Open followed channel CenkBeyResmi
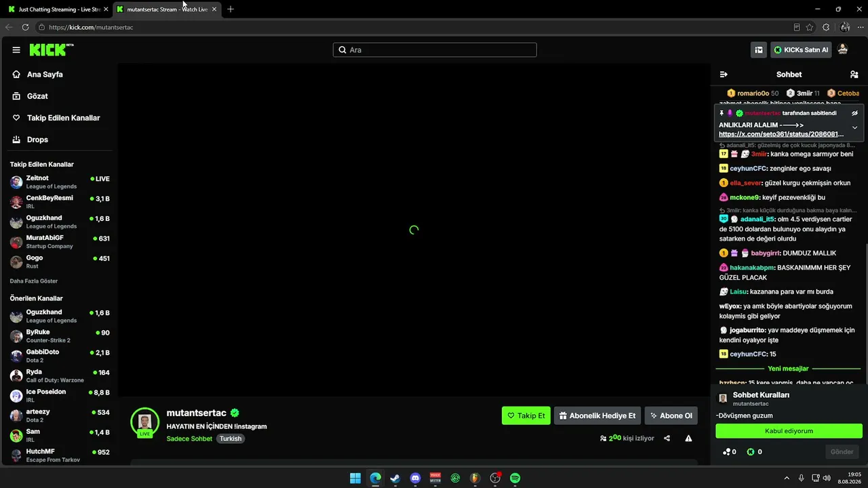 tap(60, 202)
